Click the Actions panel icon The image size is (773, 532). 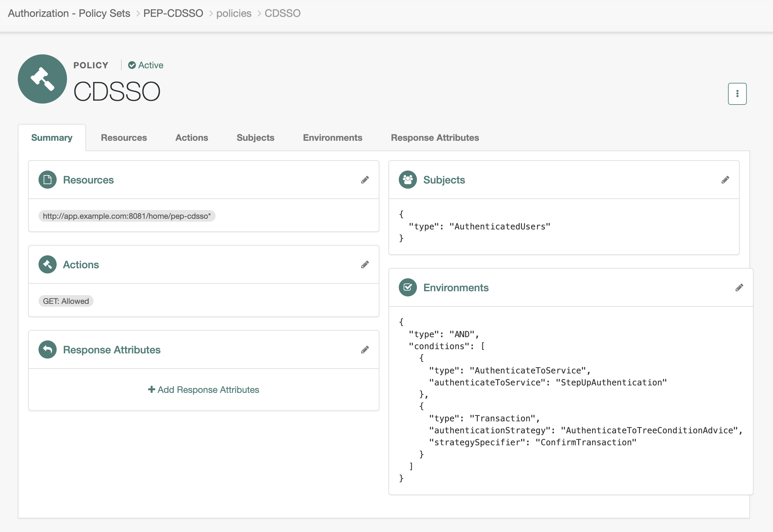48,265
